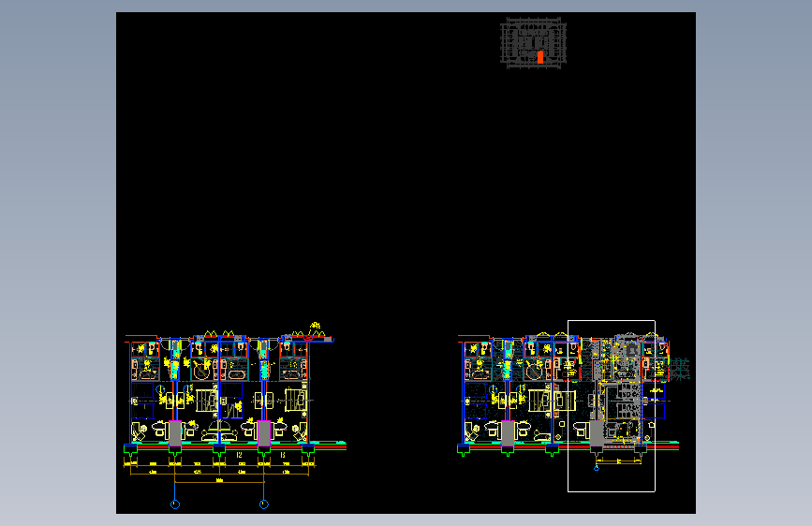The image size is (812, 526).
Task: Select the "12" bay label
Action: coord(239,455)
